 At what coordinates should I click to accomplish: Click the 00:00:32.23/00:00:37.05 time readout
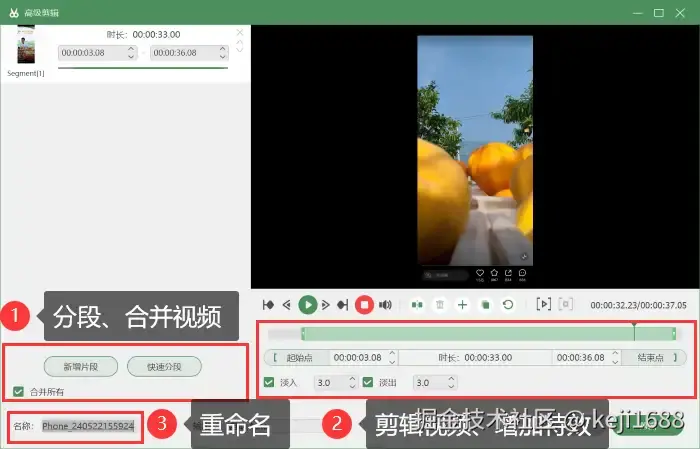pyautogui.click(x=638, y=305)
